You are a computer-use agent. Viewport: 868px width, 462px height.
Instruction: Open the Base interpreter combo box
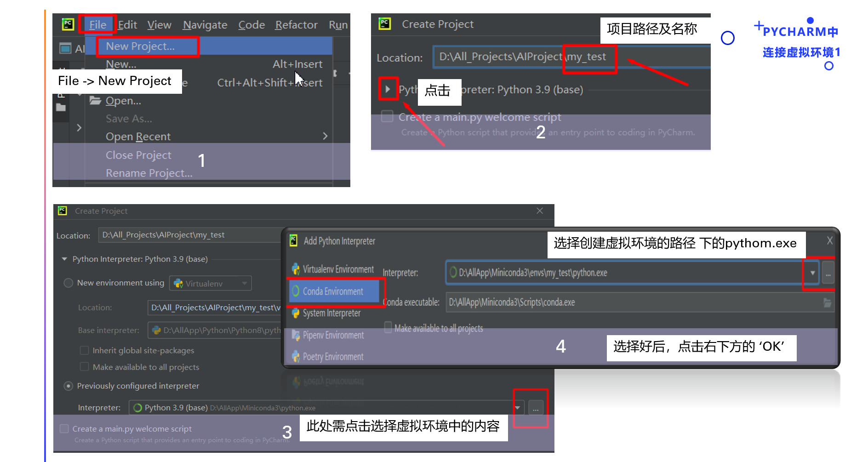pyautogui.click(x=214, y=330)
